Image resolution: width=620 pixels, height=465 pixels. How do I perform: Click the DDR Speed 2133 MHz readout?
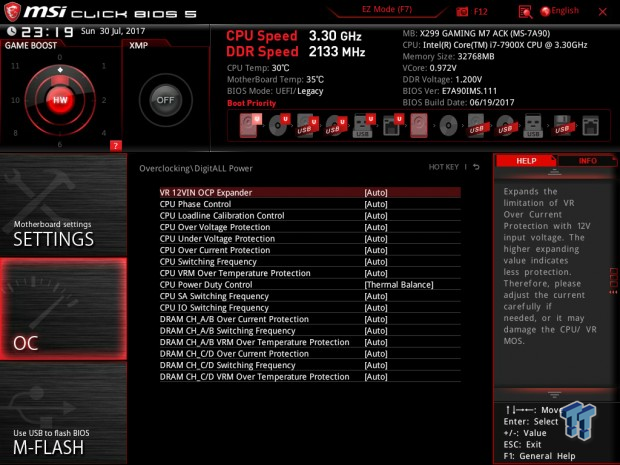[295, 51]
